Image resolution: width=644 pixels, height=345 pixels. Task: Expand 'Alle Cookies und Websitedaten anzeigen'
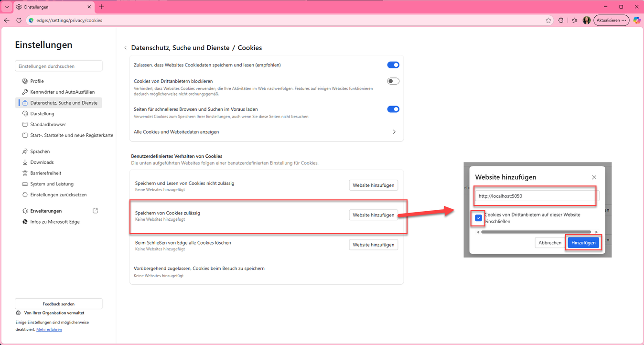394,132
